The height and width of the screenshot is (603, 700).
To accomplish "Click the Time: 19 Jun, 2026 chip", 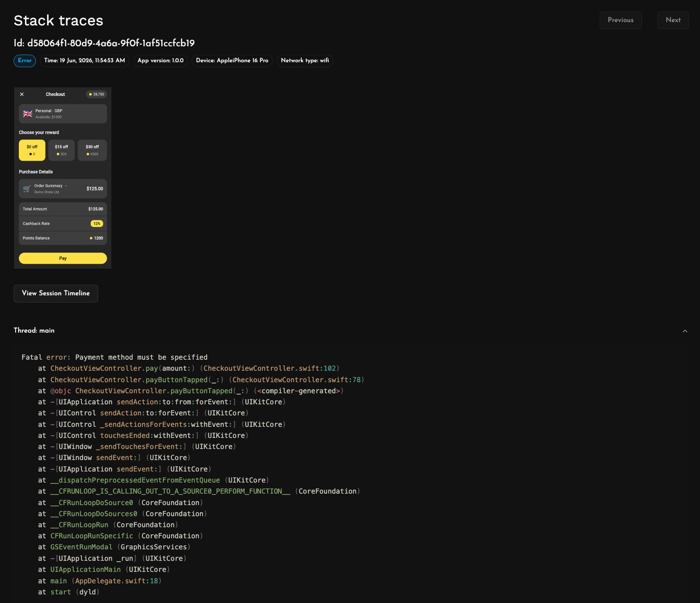I will pos(84,61).
